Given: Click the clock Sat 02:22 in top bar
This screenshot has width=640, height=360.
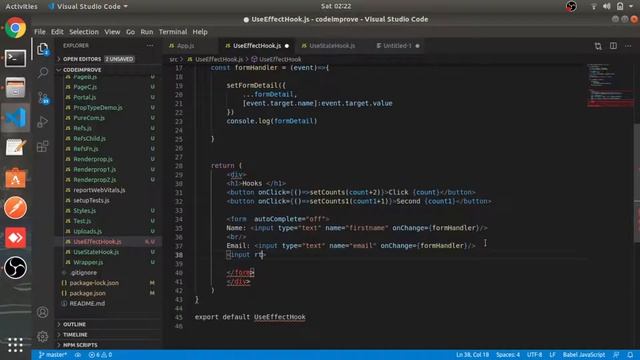Looking at the screenshot, I should (x=336, y=6).
